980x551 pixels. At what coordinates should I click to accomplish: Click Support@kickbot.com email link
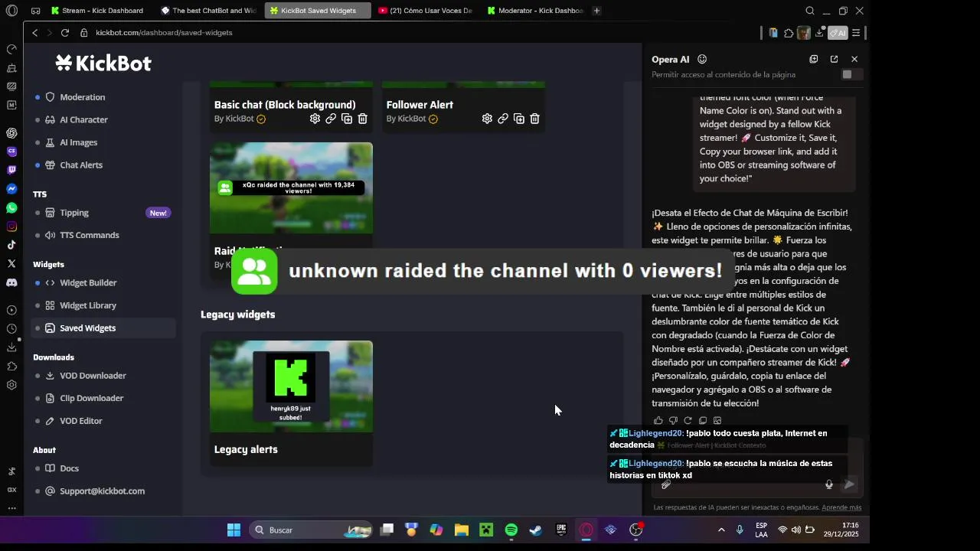pyautogui.click(x=103, y=491)
